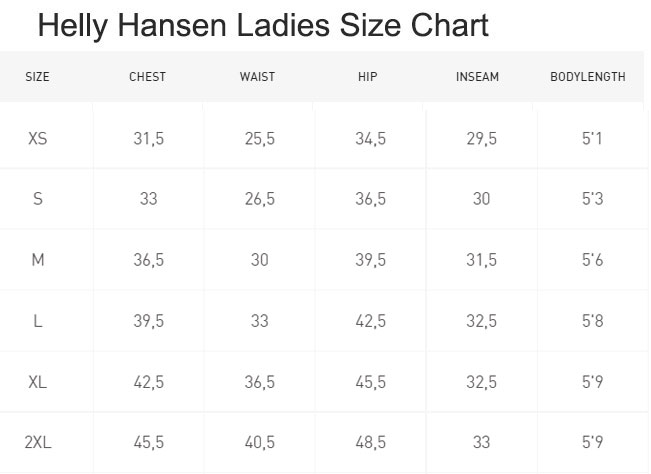This screenshot has width=651, height=474.
Task: Click the XS bodylength value 5'1
Action: click(592, 139)
